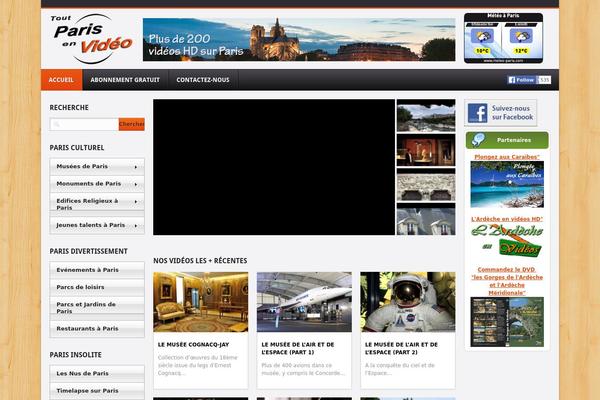Screen dimensions: 600x400
Task: Select Parcs de loisirs menu entry
Action: point(97,287)
